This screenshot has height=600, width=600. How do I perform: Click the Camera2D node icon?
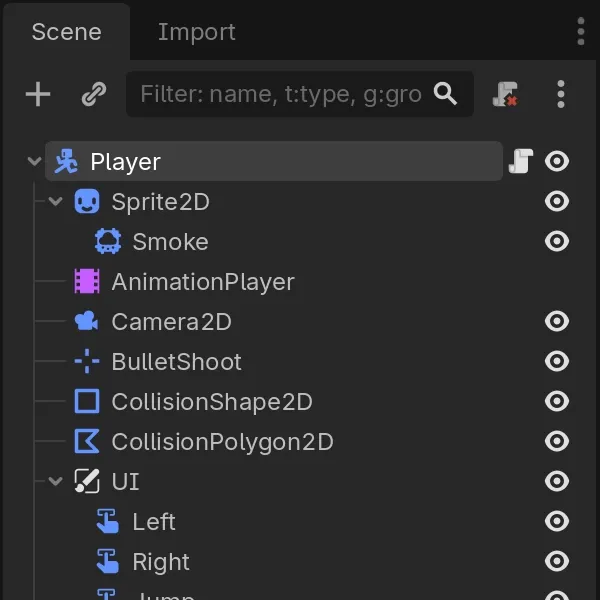pos(87,322)
